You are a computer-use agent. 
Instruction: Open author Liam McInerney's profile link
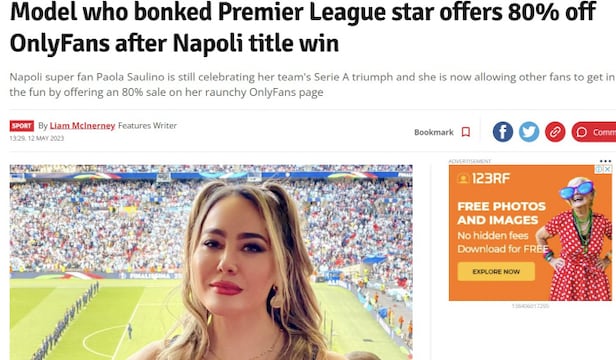pyautogui.click(x=82, y=125)
